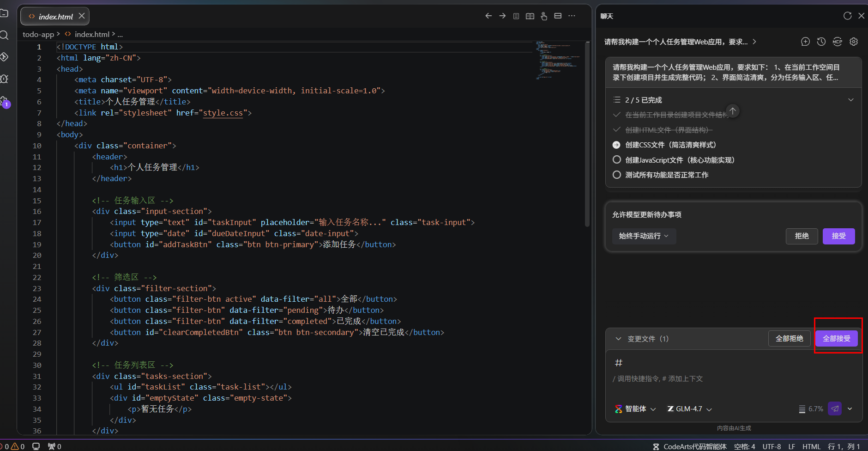Open the MCP settings icon
Image resolution: width=868 pixels, height=451 pixels.
click(x=838, y=42)
